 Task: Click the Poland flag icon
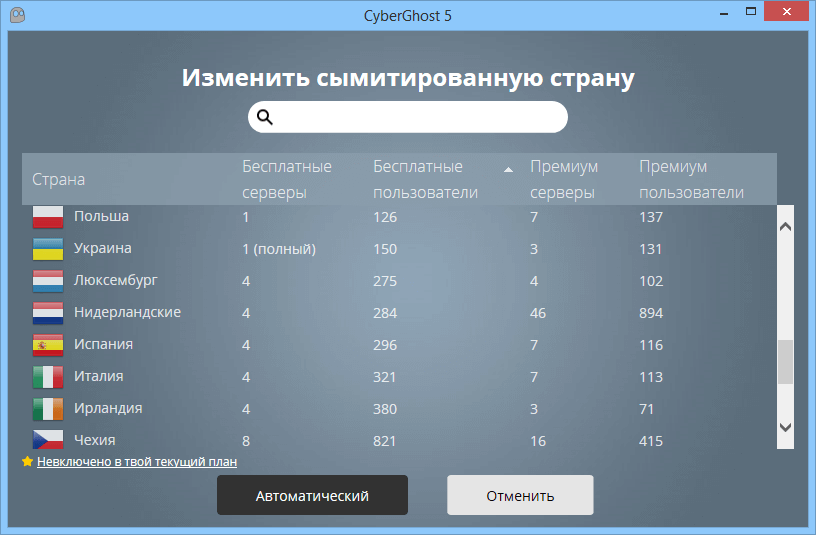pos(48,216)
